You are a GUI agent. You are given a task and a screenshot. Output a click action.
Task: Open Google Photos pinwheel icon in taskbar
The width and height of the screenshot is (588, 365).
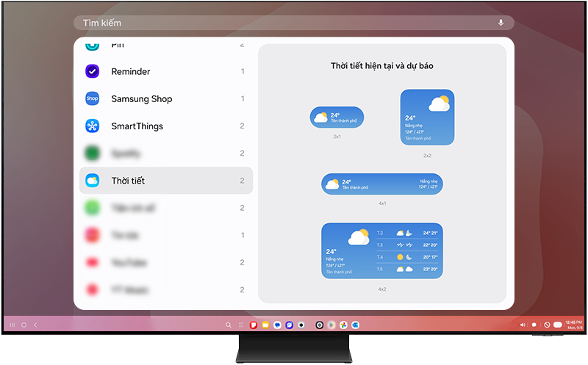tap(343, 325)
